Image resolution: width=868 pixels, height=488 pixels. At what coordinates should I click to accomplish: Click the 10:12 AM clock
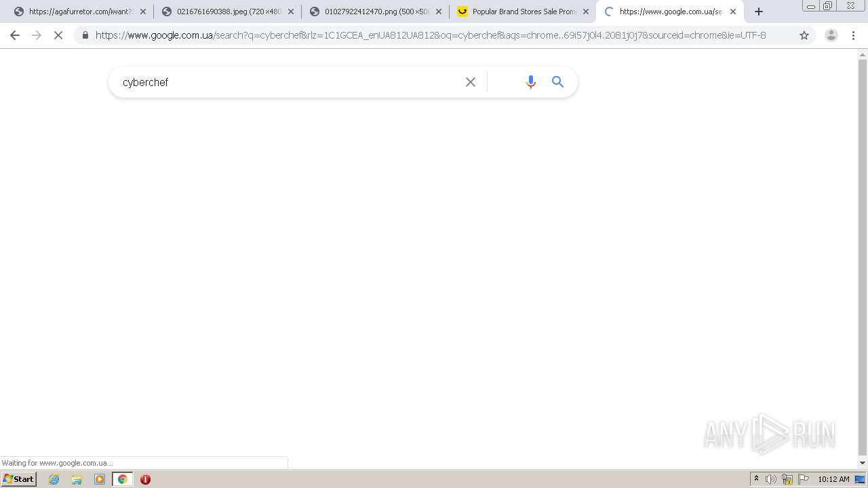(x=833, y=479)
